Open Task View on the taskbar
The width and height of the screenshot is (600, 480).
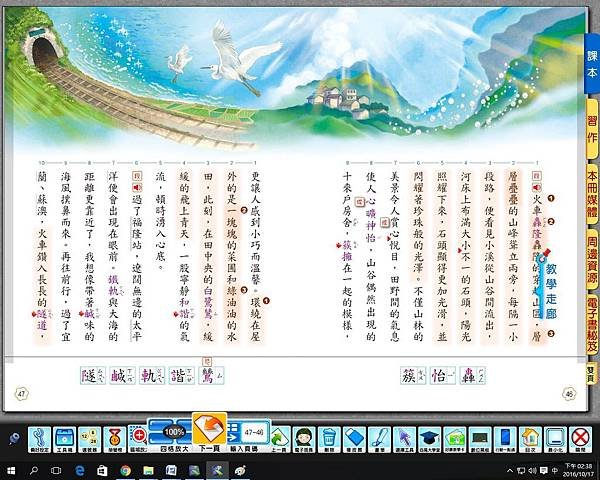(56, 470)
